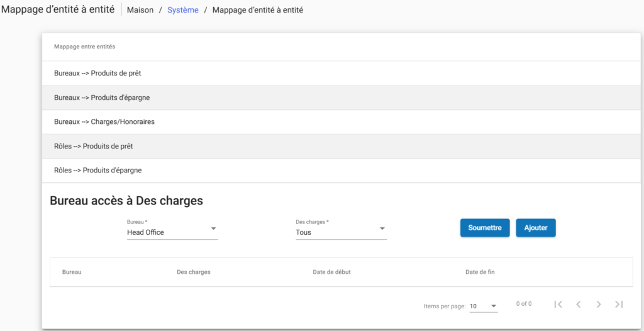This screenshot has width=644, height=331.
Task: Click the Des charges column header
Action: 194,272
